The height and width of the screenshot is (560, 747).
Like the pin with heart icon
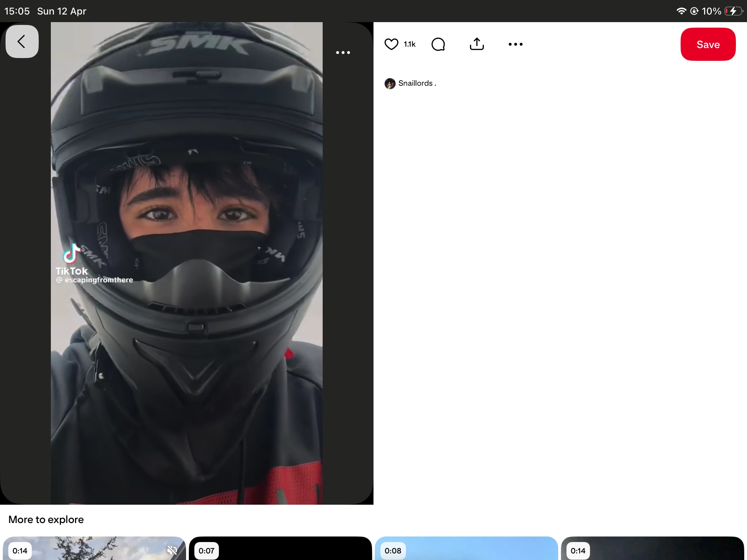[391, 44]
